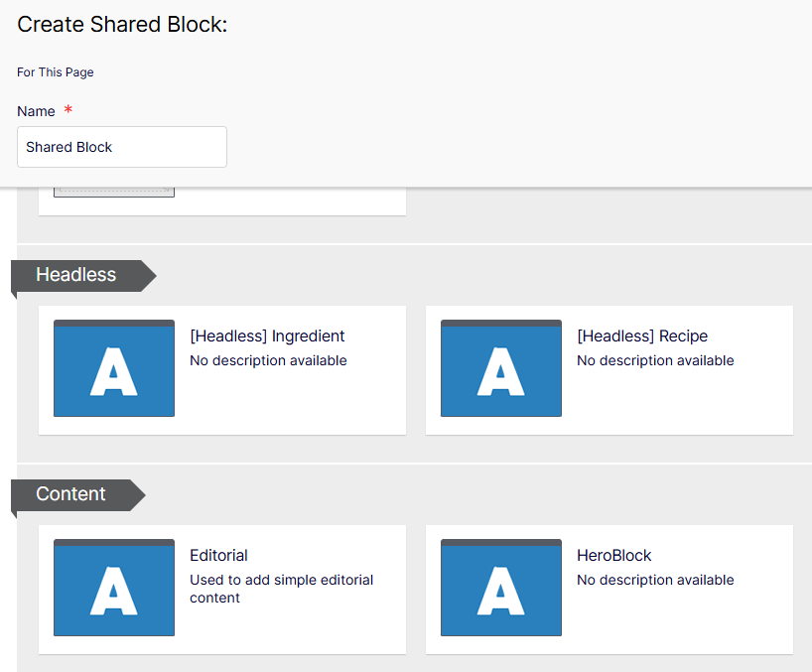This screenshot has height=672, width=812.
Task: Choose the Editorial block thumbnail icon
Action: (114, 588)
